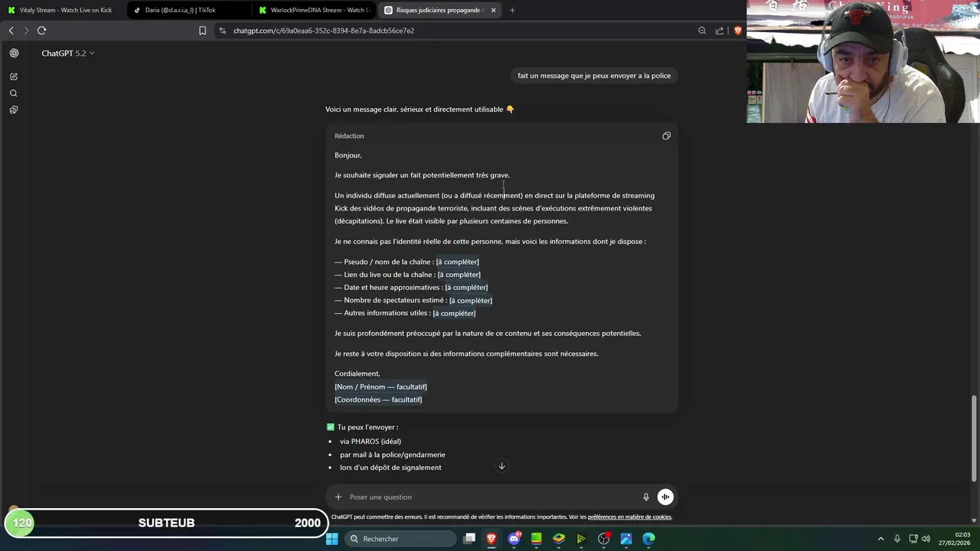The image size is (980, 551).
Task: Reload the page
Action: pos(41,31)
